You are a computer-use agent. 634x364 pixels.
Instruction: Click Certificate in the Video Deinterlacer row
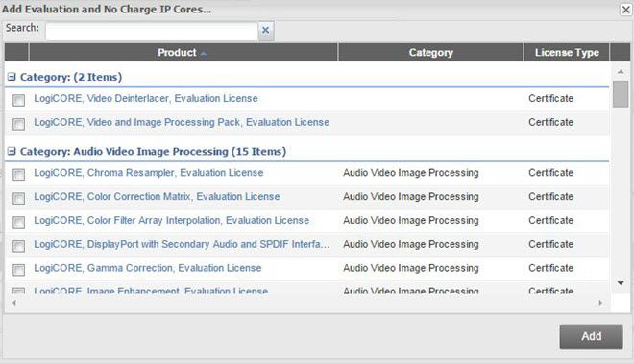pyautogui.click(x=550, y=98)
